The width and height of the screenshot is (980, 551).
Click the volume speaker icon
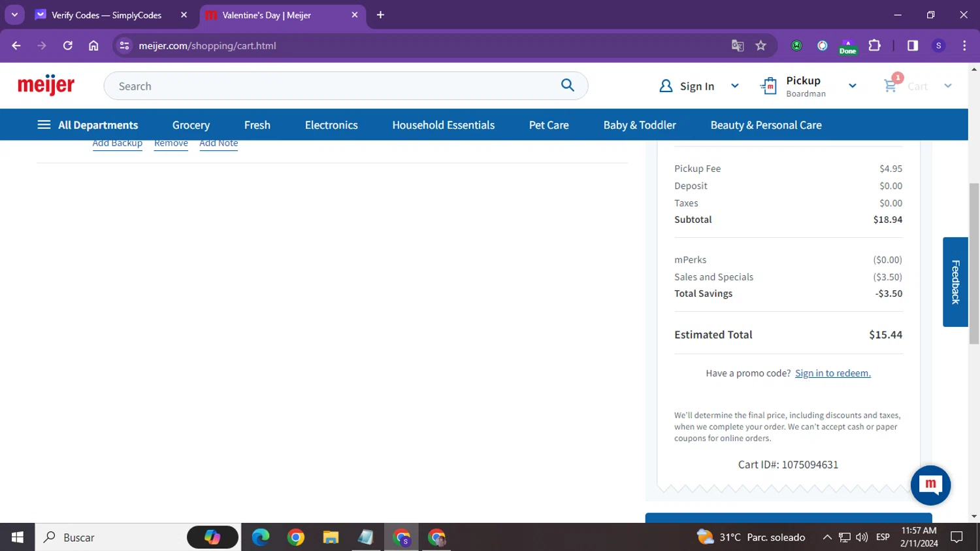point(862,537)
